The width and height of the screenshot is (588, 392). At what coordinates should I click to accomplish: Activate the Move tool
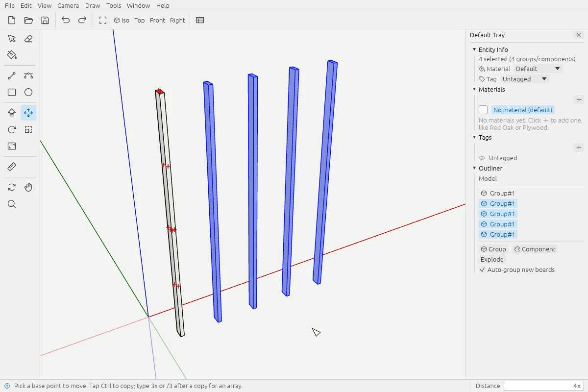pos(28,113)
